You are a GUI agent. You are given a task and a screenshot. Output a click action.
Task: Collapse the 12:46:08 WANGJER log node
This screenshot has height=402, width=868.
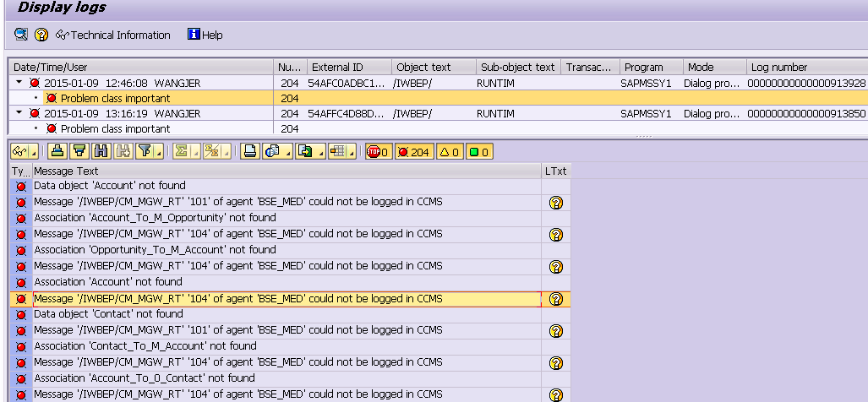19,83
